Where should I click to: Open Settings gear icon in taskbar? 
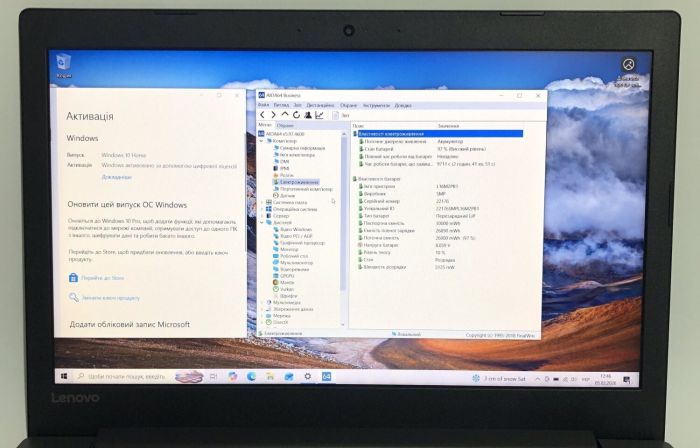307,376
